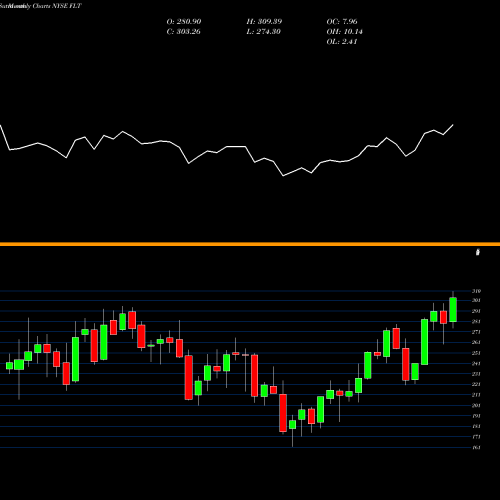500x500 pixels.
Task: Click the OH: 10.14 reading
Action: pos(344,31)
